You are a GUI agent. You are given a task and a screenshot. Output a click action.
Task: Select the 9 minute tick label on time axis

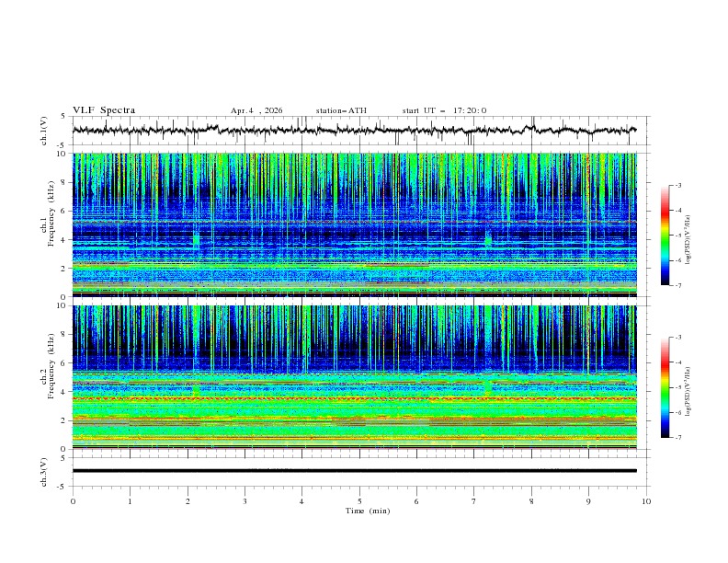[x=588, y=501]
